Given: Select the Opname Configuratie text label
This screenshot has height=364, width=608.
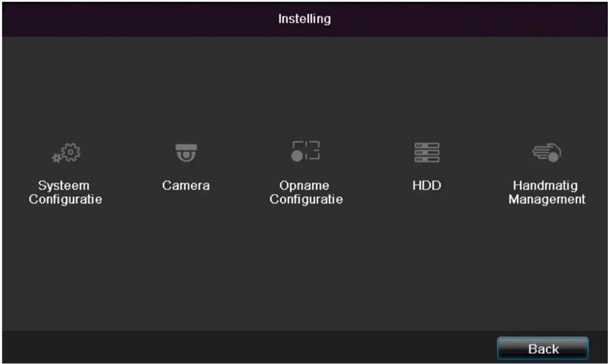Looking at the screenshot, I should (306, 193).
